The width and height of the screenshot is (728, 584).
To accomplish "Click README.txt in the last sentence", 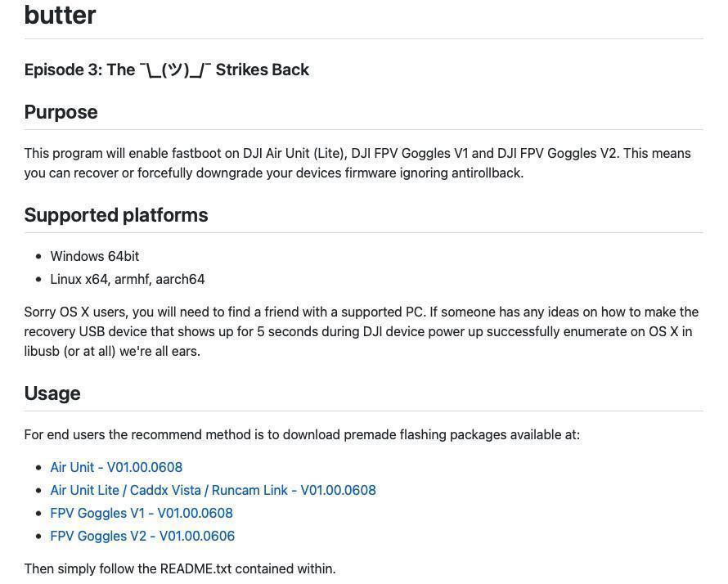I will coord(195,568).
